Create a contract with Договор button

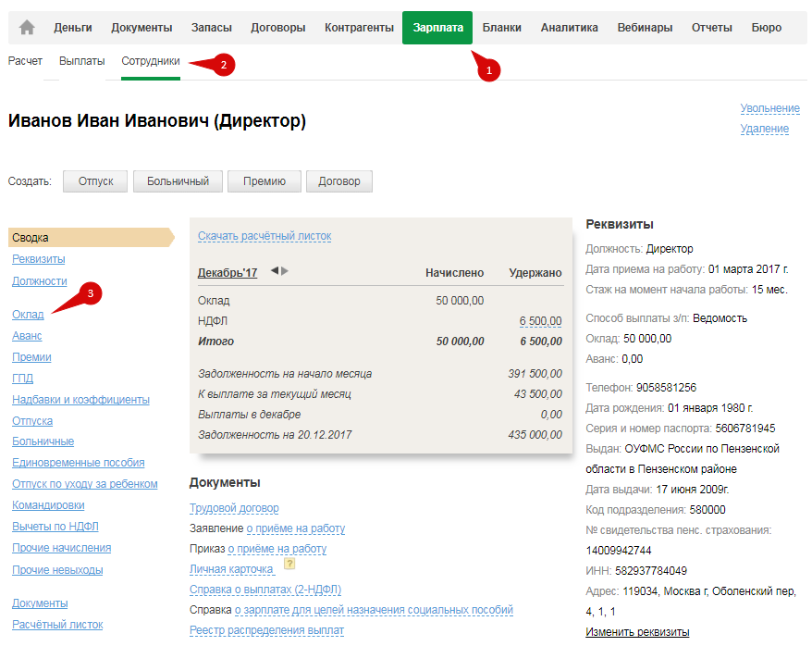point(339,181)
